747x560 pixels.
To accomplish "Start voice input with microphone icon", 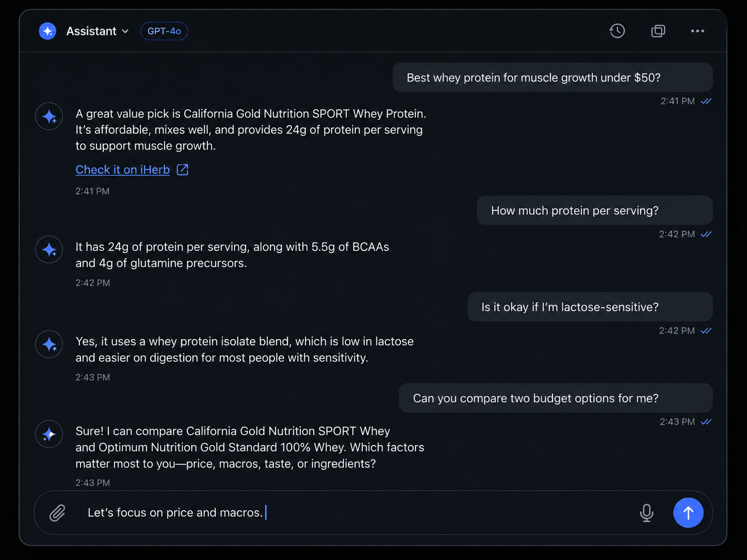I will pyautogui.click(x=646, y=513).
